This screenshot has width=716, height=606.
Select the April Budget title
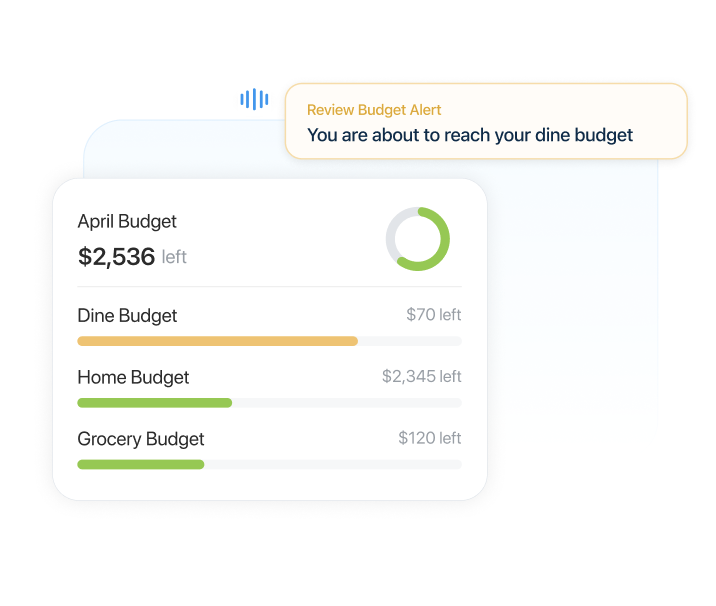pyautogui.click(x=127, y=221)
